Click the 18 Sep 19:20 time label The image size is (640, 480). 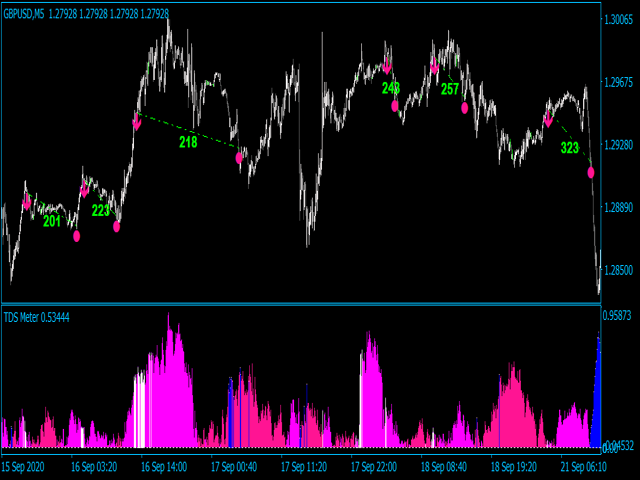tap(514, 467)
